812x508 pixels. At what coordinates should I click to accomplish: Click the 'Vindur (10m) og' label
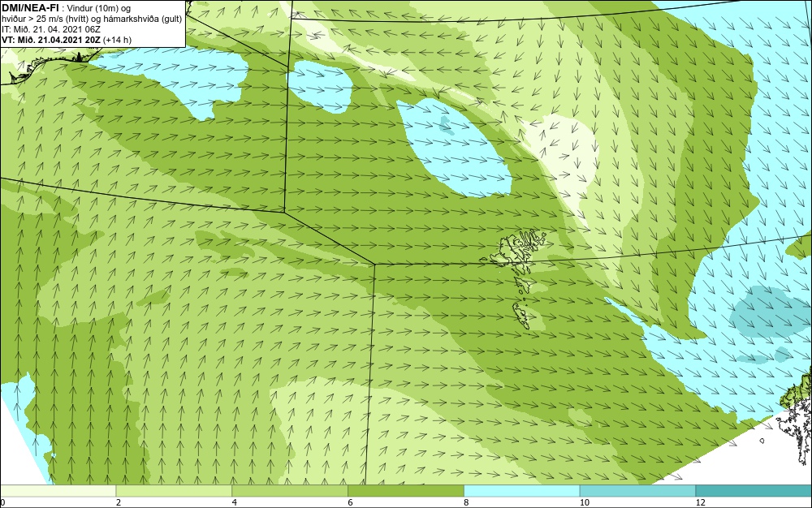tap(99, 8)
